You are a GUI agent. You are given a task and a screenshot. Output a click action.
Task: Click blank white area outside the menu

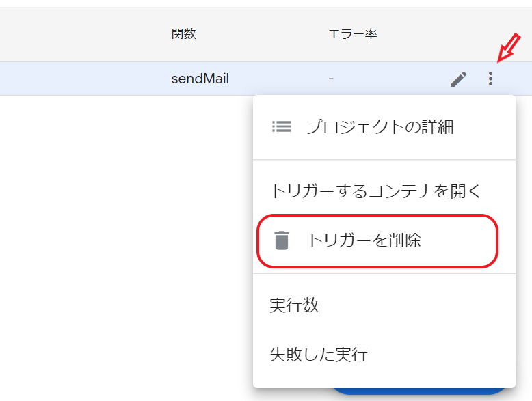tap(126, 237)
